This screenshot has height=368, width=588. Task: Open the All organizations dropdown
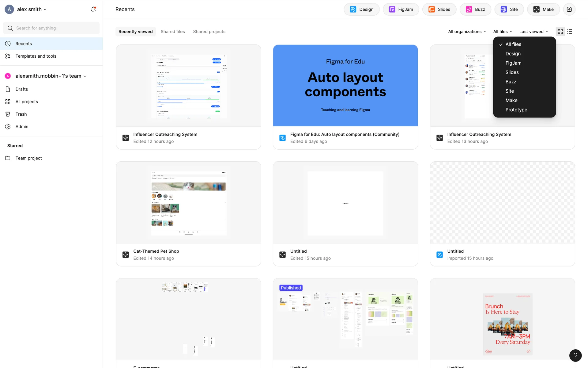467,32
